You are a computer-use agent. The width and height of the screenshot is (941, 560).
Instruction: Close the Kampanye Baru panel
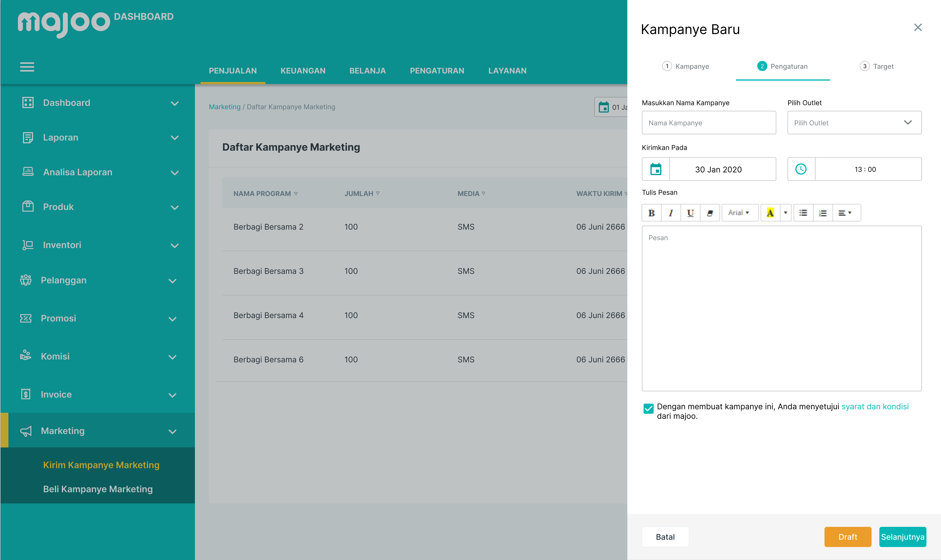pyautogui.click(x=918, y=27)
